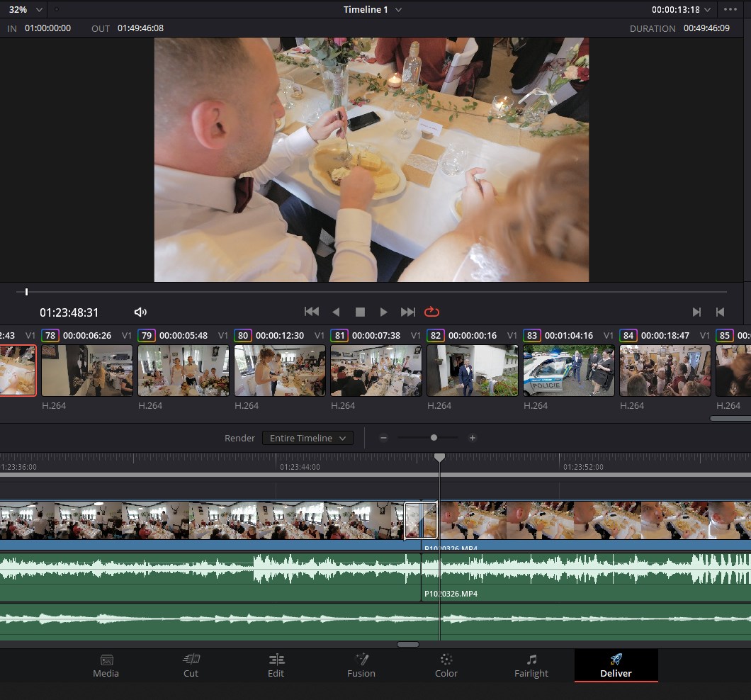Click the video preview image

(371, 159)
